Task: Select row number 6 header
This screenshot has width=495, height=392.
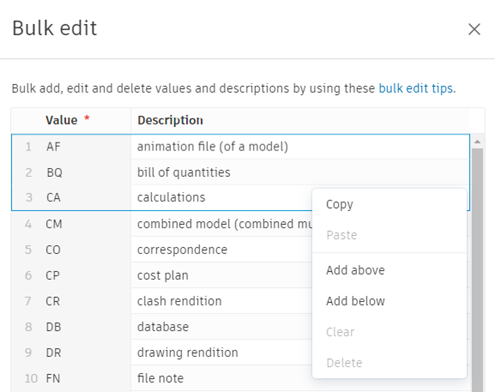Action: coord(28,275)
